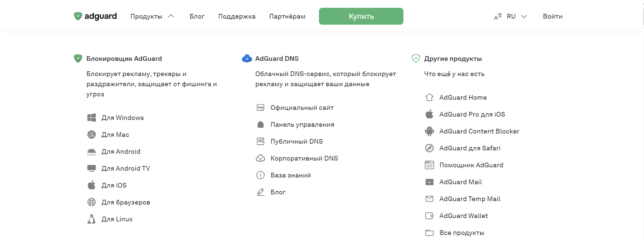644x240 pixels.
Task: Click the server icon beside Публичный DNS
Action: pyautogui.click(x=261, y=141)
